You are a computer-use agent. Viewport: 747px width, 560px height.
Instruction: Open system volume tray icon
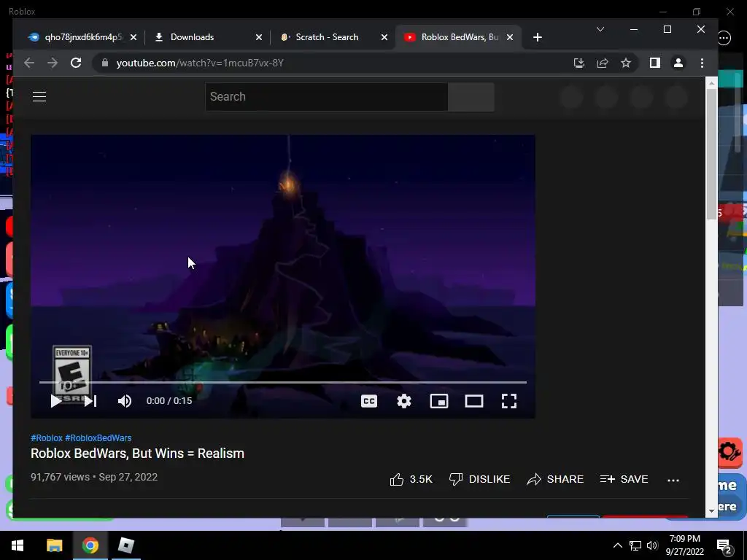(x=652, y=545)
